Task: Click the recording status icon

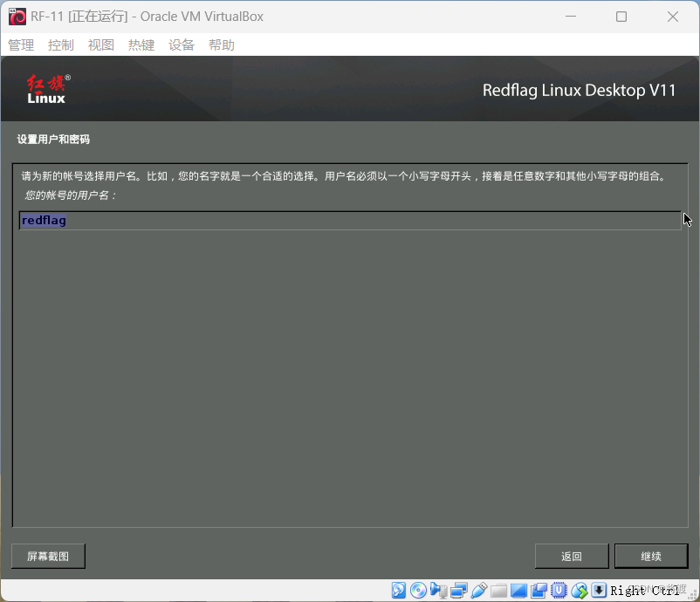Action: [x=539, y=591]
